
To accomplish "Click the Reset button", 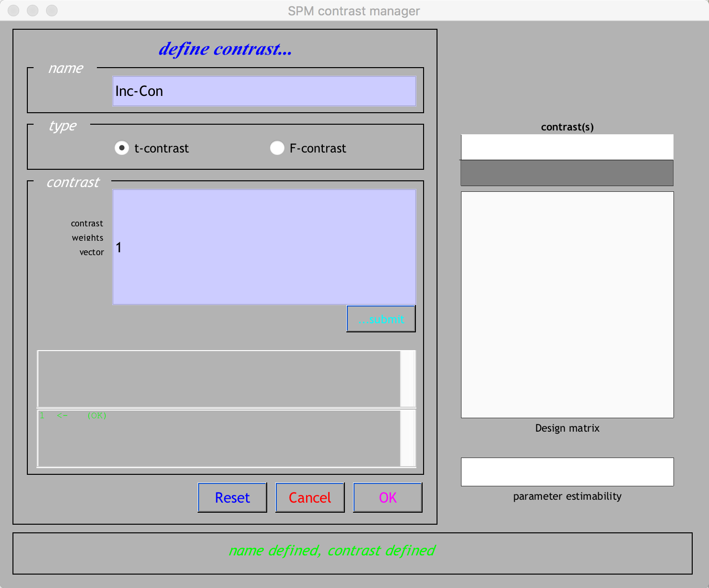I will coord(232,497).
